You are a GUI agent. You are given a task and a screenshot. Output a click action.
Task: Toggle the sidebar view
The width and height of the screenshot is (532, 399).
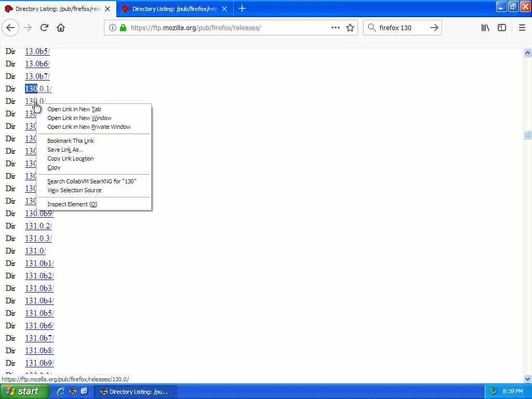click(502, 28)
